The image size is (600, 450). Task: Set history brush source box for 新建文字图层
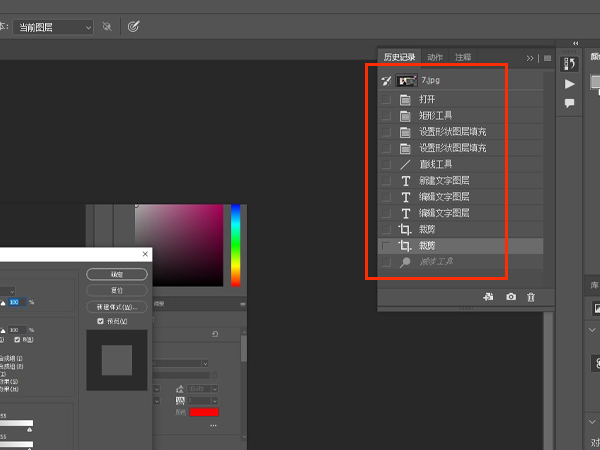[386, 181]
